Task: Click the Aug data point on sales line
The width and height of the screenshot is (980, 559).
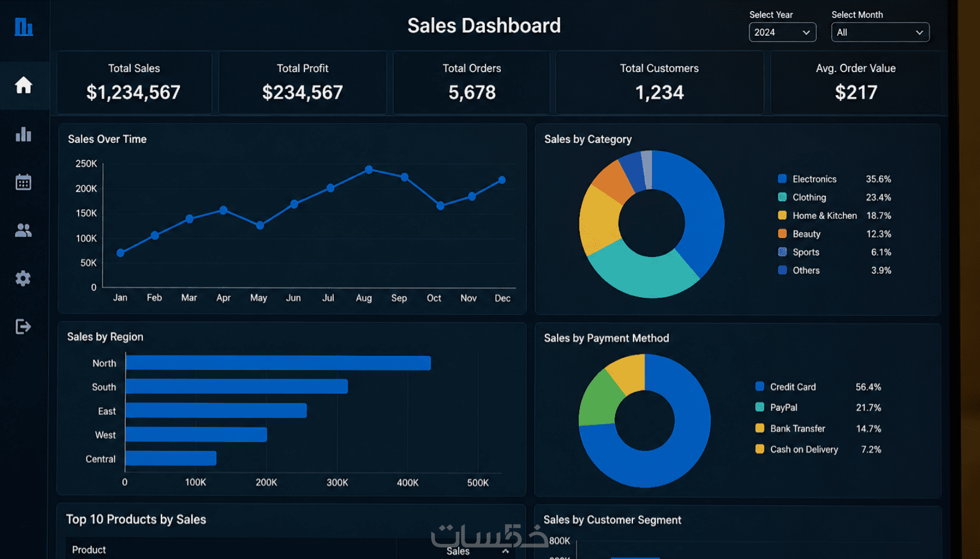Action: coord(369,169)
